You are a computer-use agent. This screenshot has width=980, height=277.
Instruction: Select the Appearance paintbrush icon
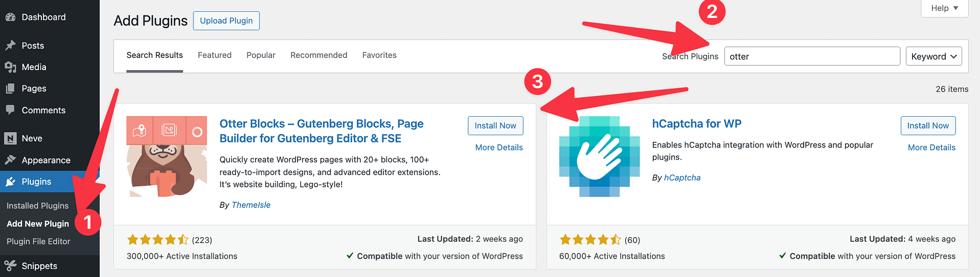coord(10,160)
